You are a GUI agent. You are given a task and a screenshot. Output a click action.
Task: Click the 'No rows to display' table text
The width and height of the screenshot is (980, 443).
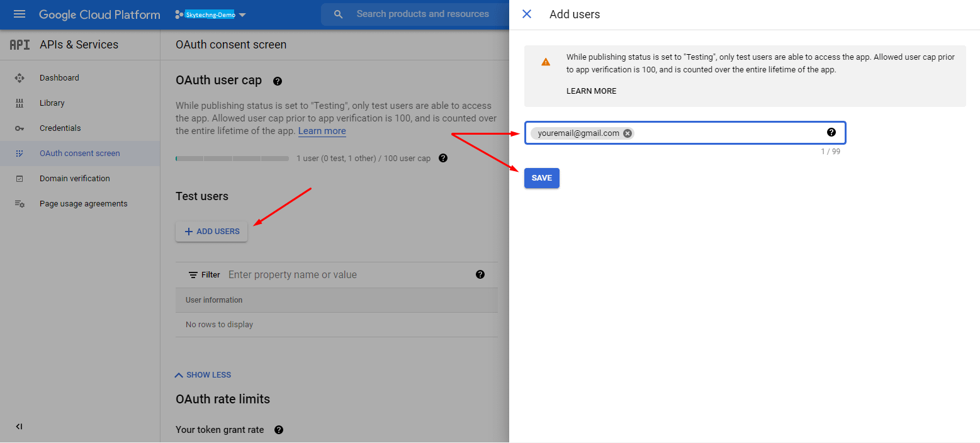coord(219,325)
